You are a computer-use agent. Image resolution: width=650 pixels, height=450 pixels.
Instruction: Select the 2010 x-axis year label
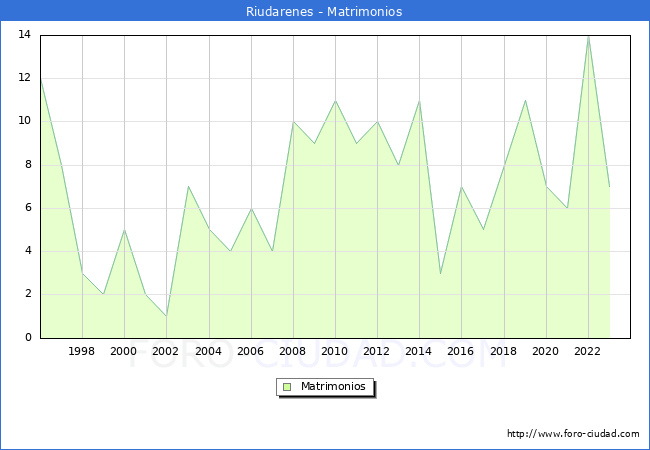point(335,351)
